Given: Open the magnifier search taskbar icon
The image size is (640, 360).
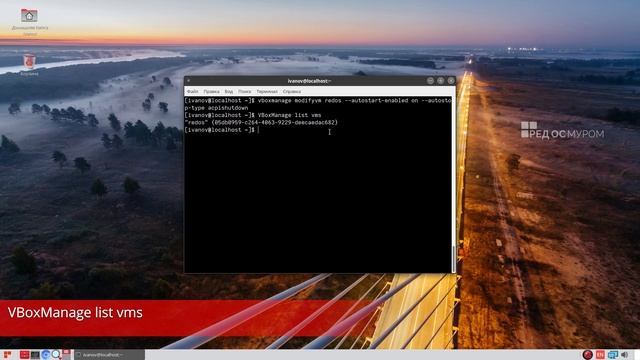Looking at the screenshot, I should pyautogui.click(x=56, y=355).
